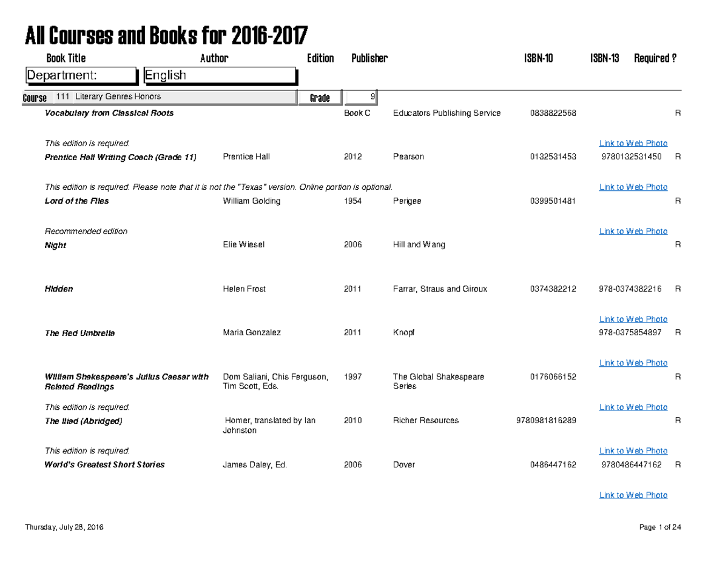
Task: Click the ISBN-13 column header
Action: pyautogui.click(x=604, y=58)
